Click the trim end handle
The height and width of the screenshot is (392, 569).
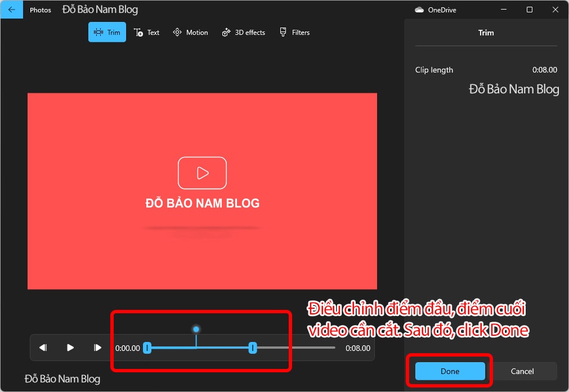pyautogui.click(x=253, y=348)
